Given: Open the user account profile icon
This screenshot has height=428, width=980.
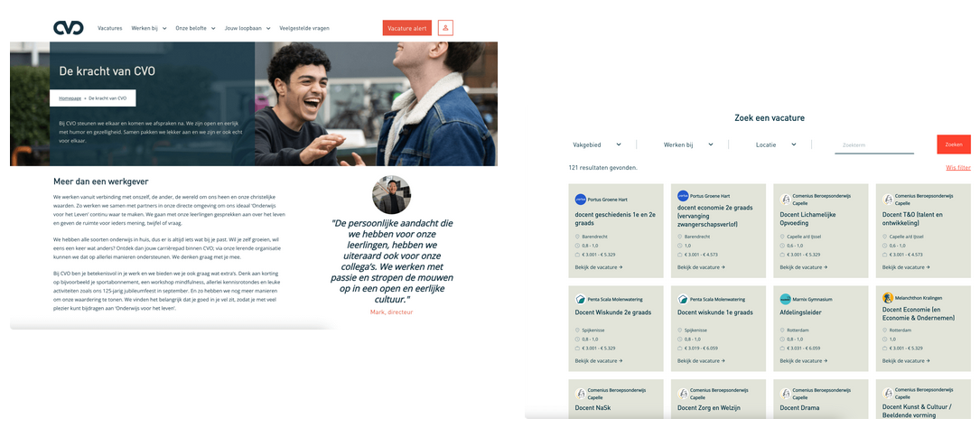Looking at the screenshot, I should (445, 28).
